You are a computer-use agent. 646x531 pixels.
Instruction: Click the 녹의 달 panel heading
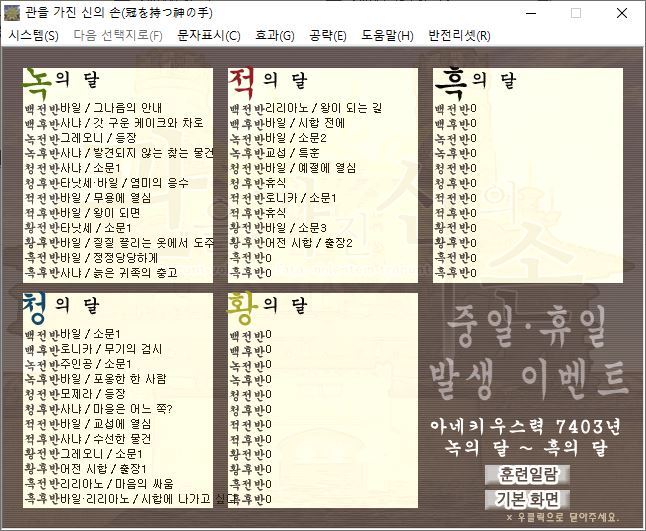(61, 82)
